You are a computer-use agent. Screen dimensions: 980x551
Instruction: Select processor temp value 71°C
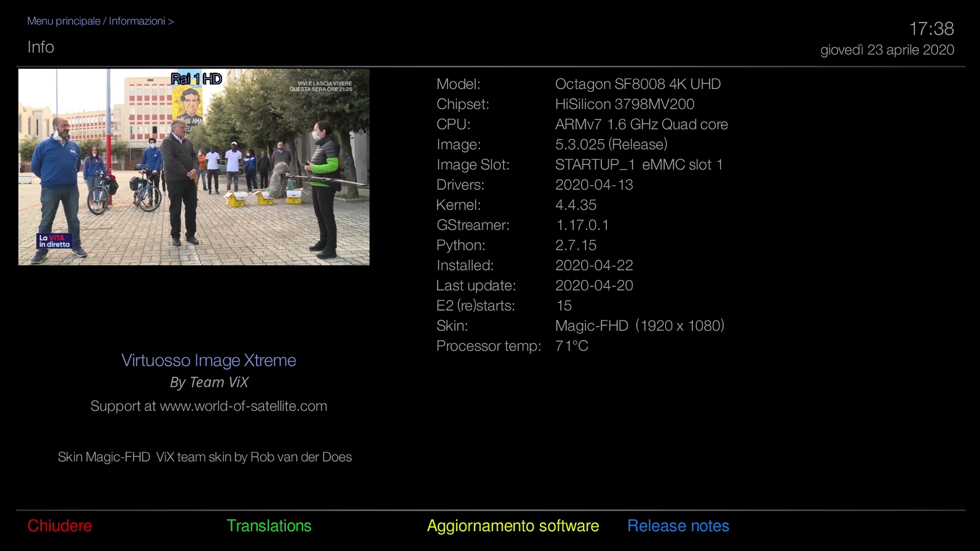click(572, 346)
